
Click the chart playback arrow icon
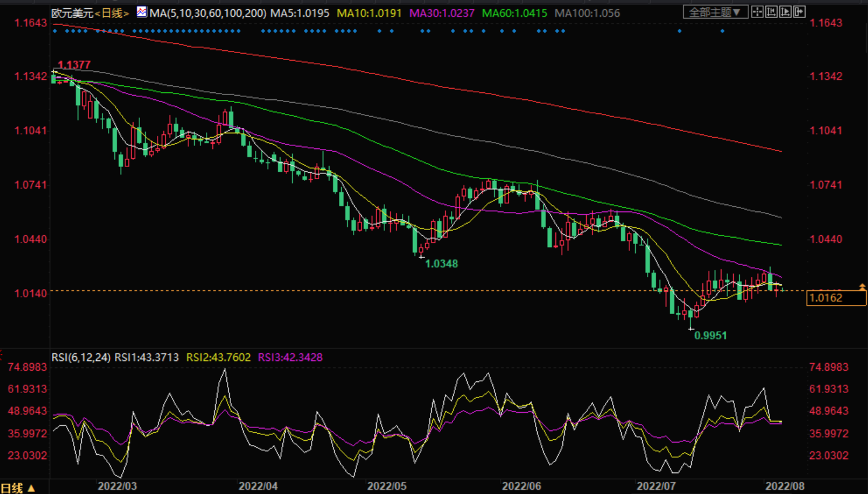[x=785, y=12]
